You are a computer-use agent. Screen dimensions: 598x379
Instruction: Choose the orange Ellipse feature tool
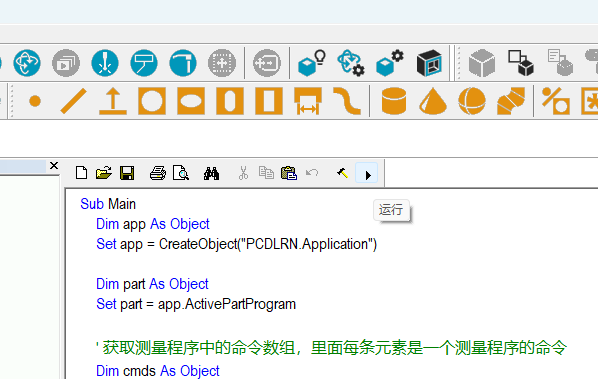coord(191,101)
